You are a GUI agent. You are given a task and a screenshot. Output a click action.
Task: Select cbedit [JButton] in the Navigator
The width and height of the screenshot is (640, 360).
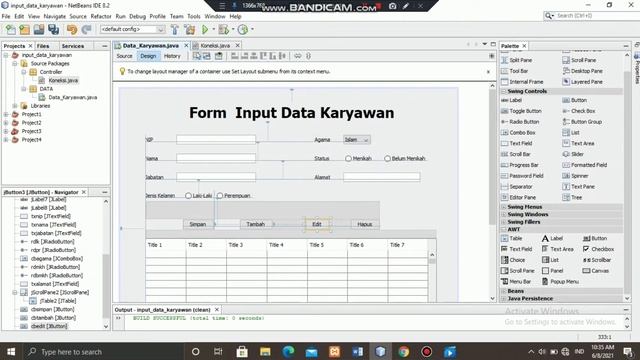point(49,326)
